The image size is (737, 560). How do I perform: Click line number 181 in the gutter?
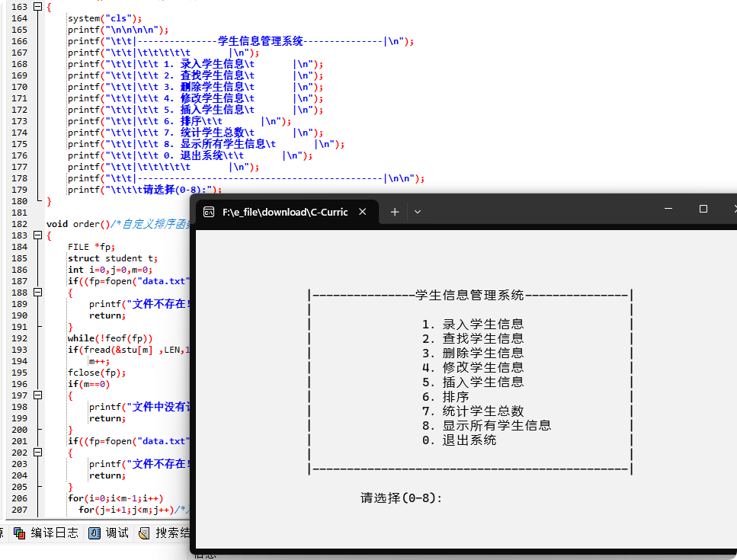pyautogui.click(x=19, y=213)
